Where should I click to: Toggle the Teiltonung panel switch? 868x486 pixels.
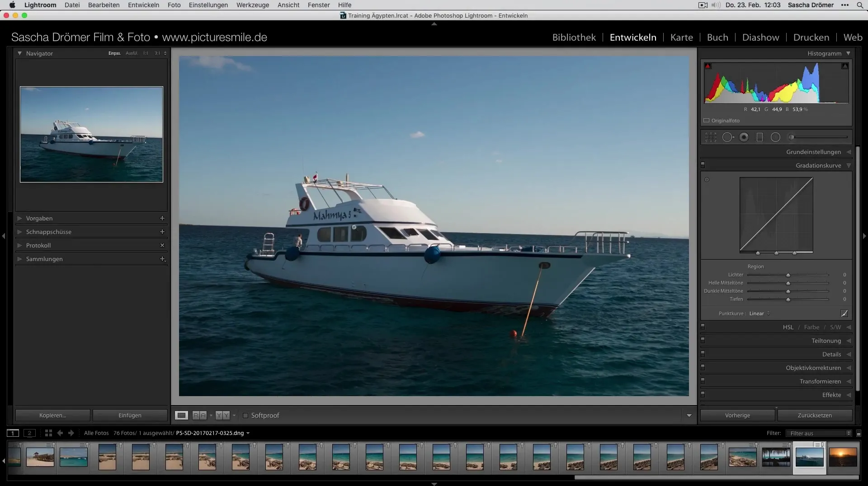coord(703,341)
